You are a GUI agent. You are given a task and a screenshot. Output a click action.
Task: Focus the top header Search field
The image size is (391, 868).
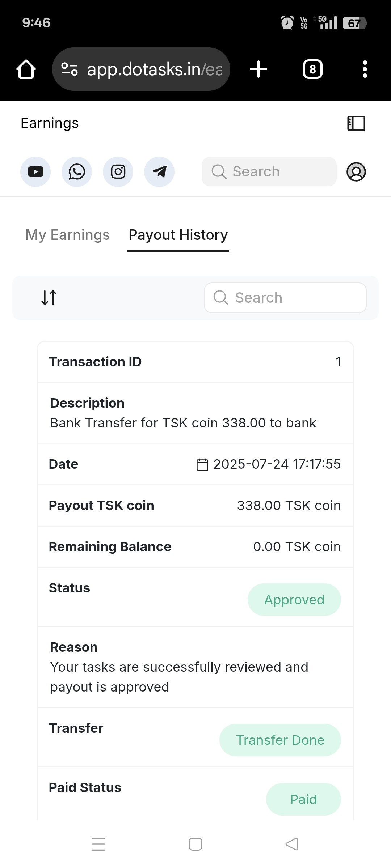click(x=269, y=172)
